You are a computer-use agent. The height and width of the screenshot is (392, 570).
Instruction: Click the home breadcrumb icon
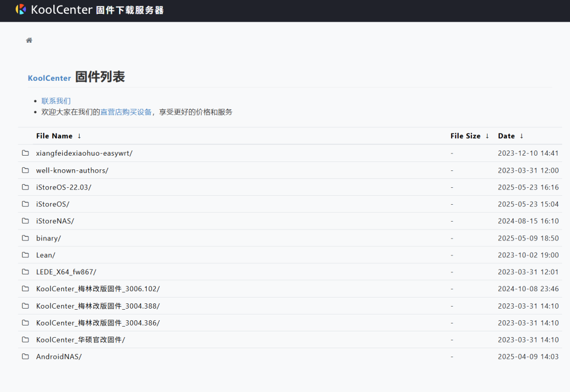(x=29, y=40)
